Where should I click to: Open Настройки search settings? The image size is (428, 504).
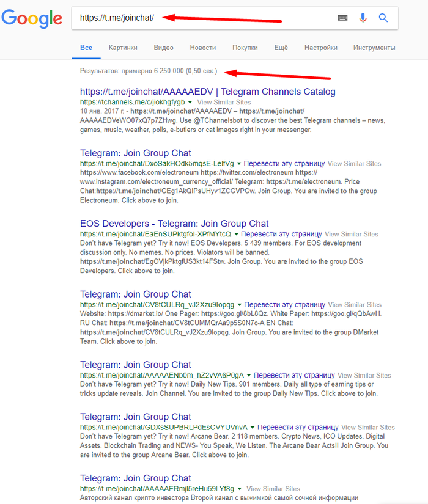(x=320, y=48)
